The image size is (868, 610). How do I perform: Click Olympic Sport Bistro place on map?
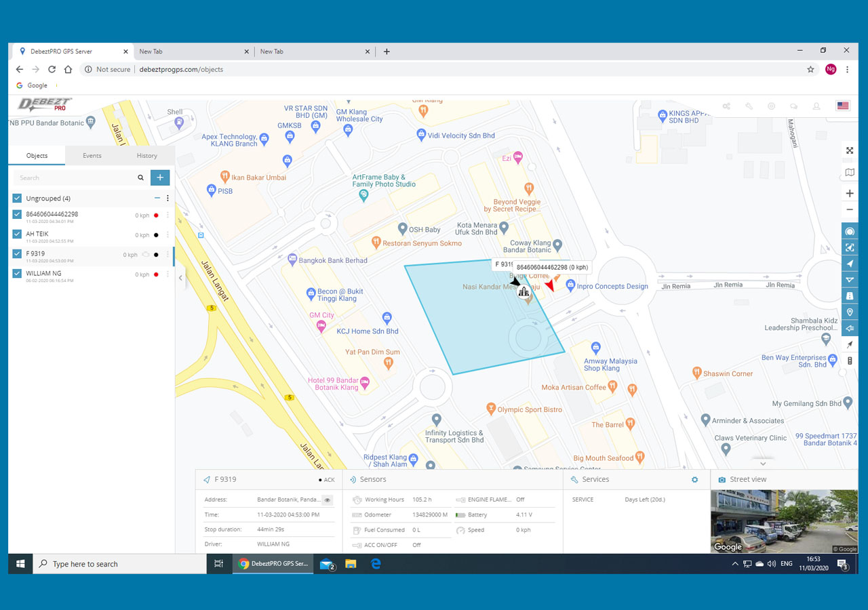pos(530,409)
